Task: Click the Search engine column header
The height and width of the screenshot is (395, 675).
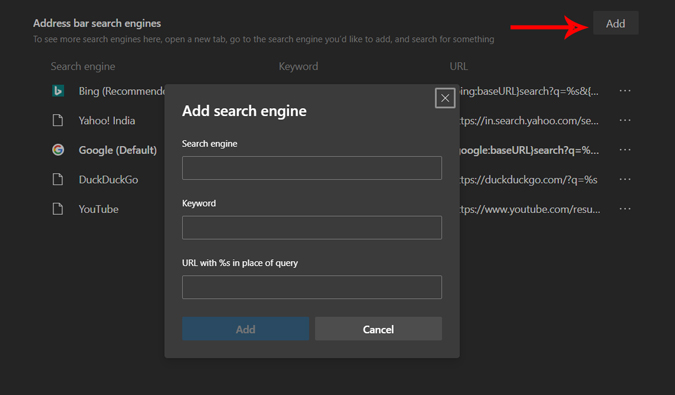Action: pyautogui.click(x=83, y=66)
